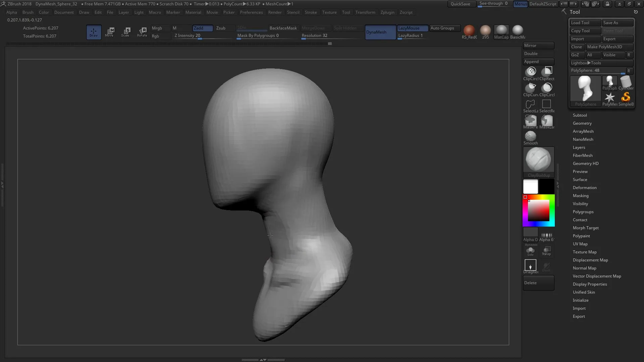The image size is (644, 362).
Task: Activate the MaskPen tool
Action: pos(531,121)
